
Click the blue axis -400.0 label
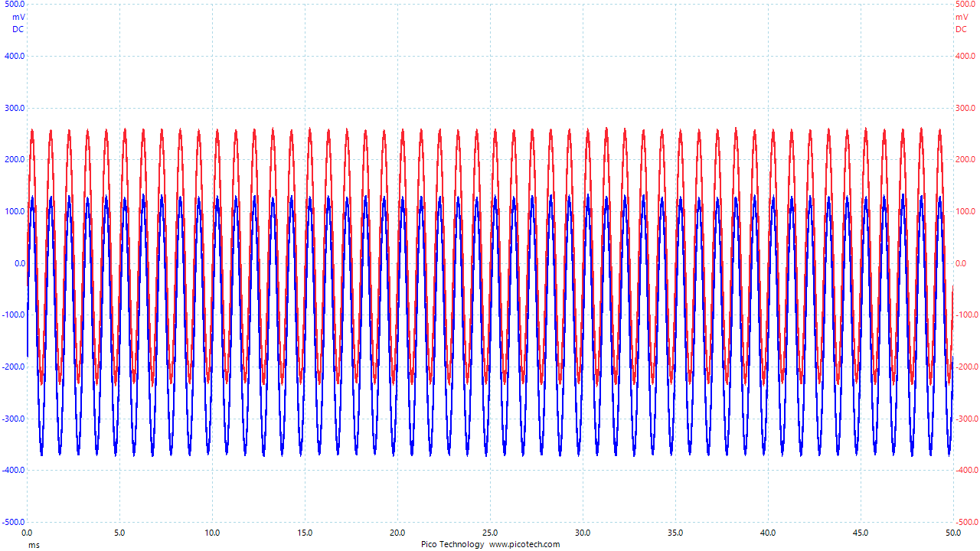coord(13,470)
